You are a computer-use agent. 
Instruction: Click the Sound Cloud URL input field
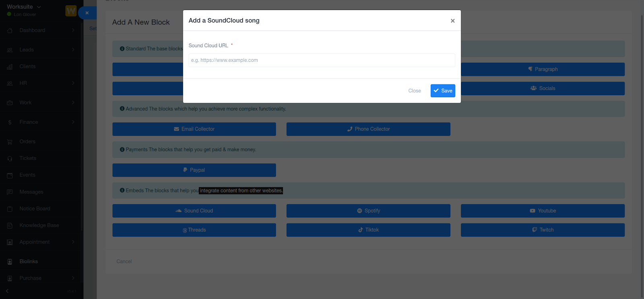322,60
